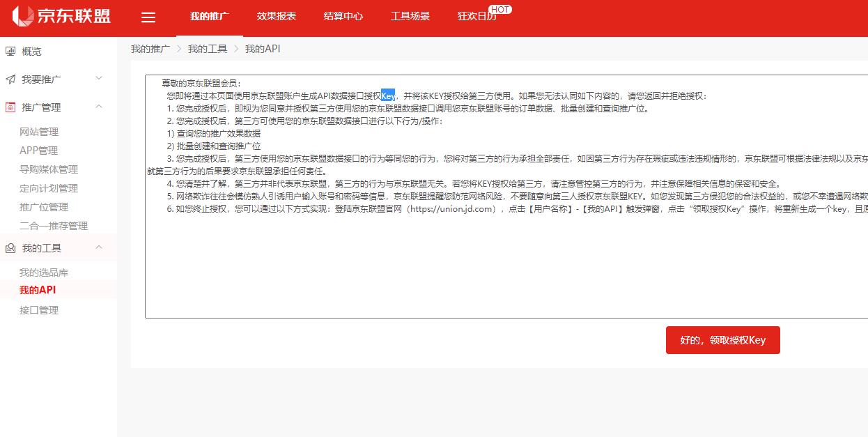868x437 pixels.
Task: Toggle the hamburger menu icon
Action: point(148,17)
